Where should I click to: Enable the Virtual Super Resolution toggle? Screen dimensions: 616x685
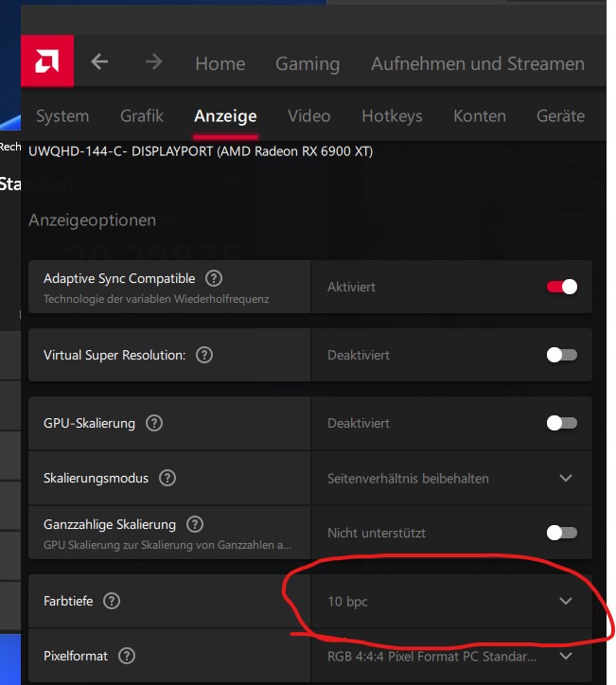562,355
